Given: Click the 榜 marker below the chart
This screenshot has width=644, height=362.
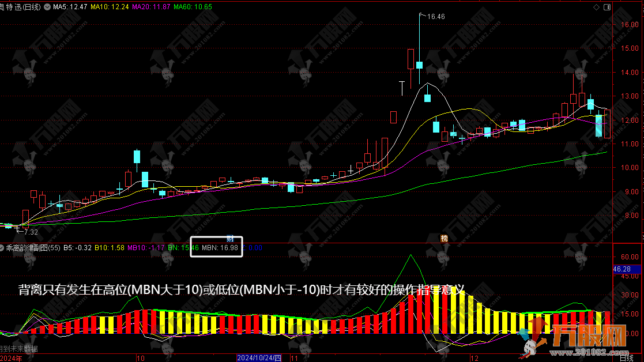Looking at the screenshot, I should point(444,239).
